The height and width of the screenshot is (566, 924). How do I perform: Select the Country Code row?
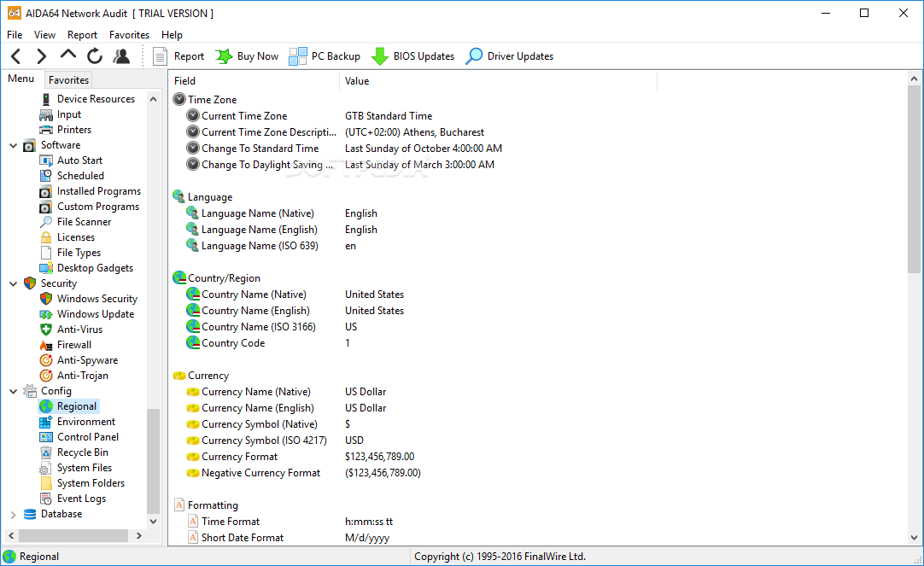point(412,343)
